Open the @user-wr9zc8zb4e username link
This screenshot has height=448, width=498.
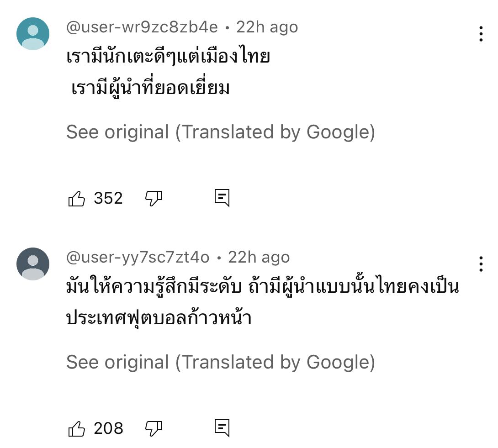tap(142, 27)
